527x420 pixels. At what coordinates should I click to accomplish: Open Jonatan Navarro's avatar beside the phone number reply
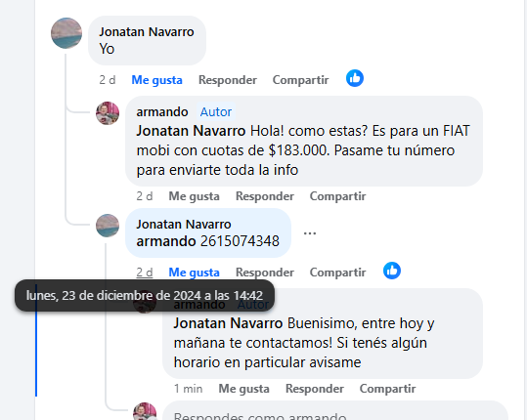pyautogui.click(x=108, y=226)
